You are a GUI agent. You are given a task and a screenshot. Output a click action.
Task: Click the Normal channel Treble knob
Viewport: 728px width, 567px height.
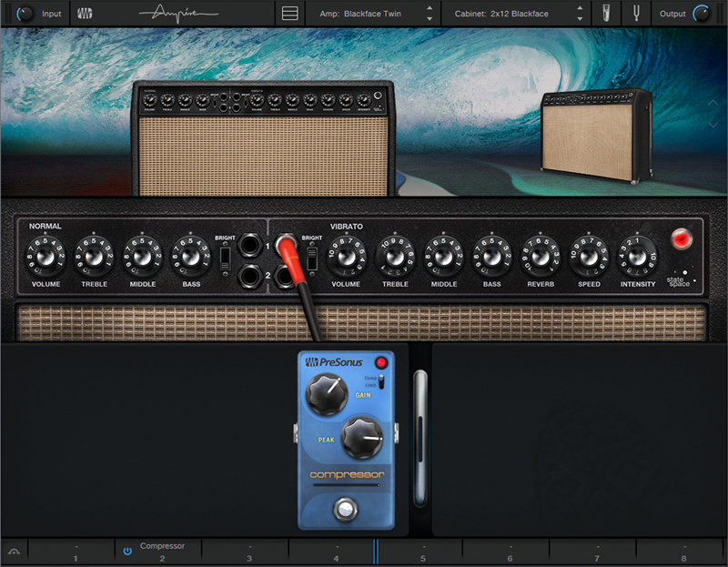pyautogui.click(x=94, y=257)
